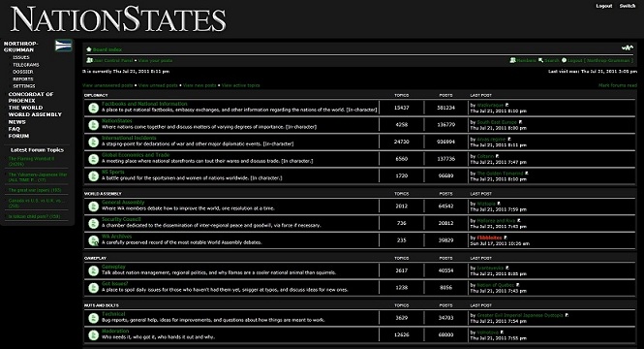644x349 pixels.
Task: Open World Assembly sidebar link
Action: [x=35, y=114]
